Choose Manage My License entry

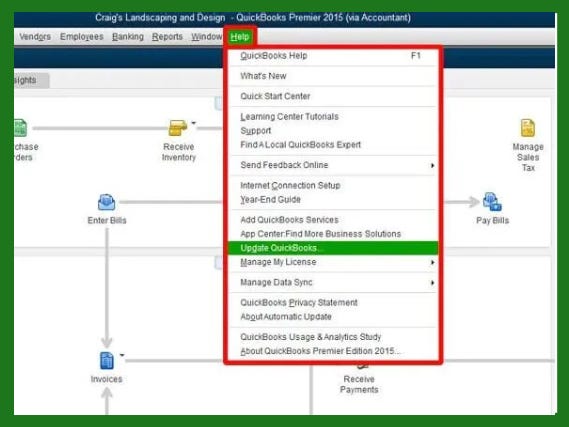tap(333, 262)
